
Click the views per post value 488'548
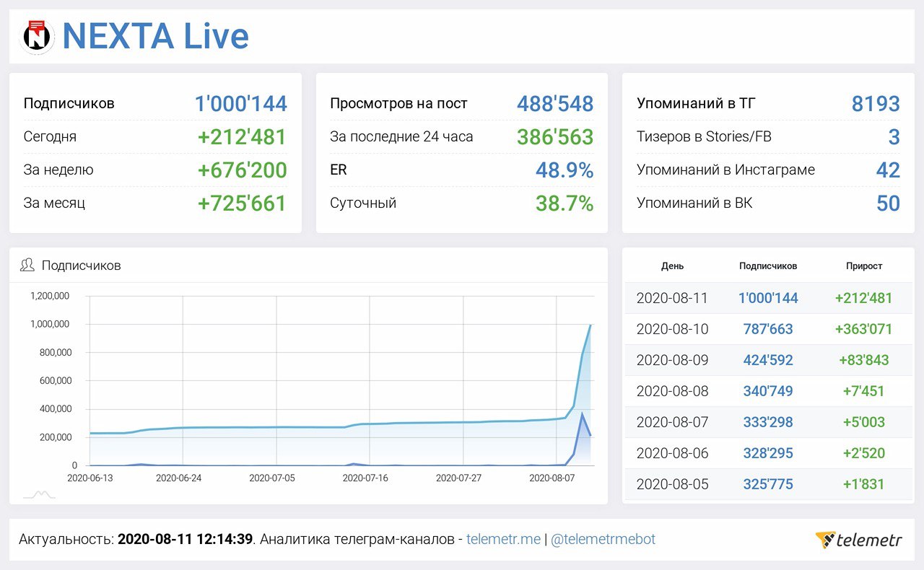(x=555, y=103)
